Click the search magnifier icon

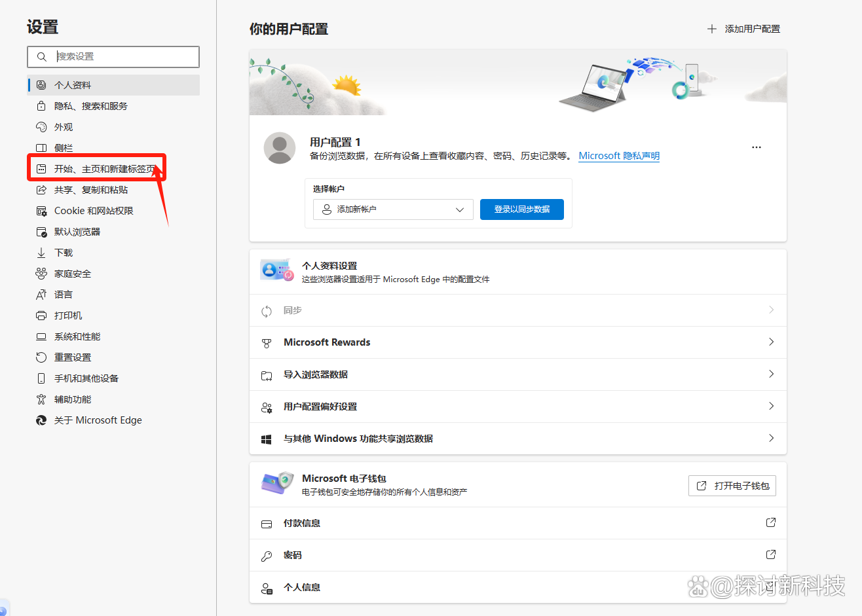pyautogui.click(x=41, y=57)
